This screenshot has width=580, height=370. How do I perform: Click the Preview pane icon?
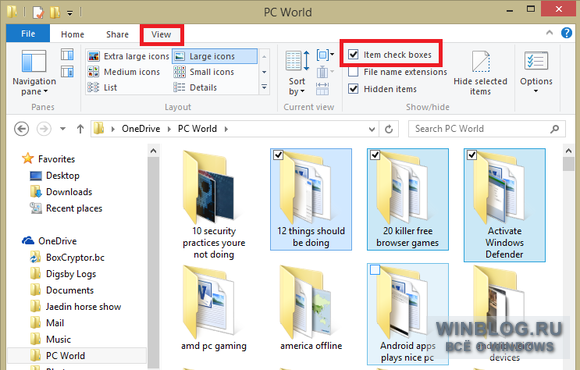click(x=67, y=55)
